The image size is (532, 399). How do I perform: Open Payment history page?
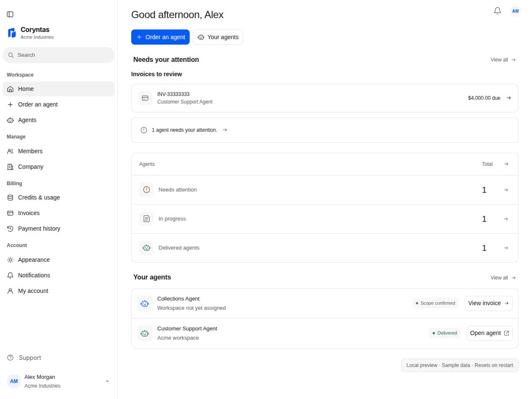pyautogui.click(x=58, y=229)
